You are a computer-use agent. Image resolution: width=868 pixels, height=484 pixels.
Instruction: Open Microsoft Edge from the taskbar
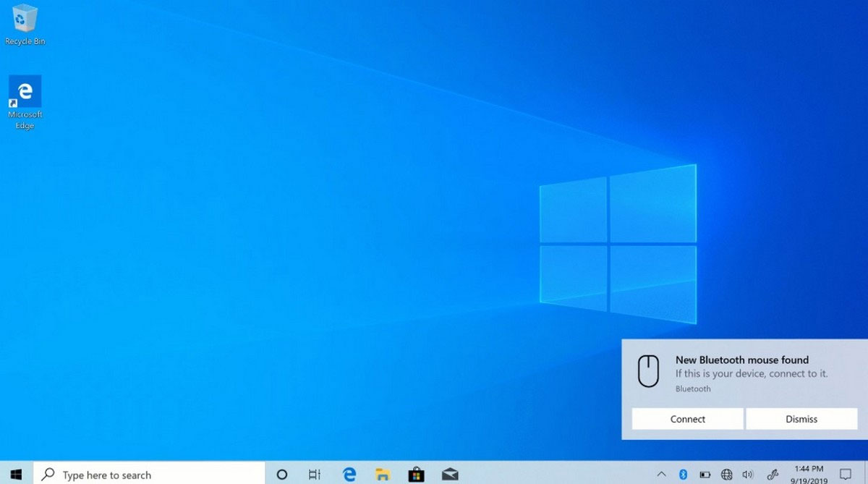click(x=349, y=475)
